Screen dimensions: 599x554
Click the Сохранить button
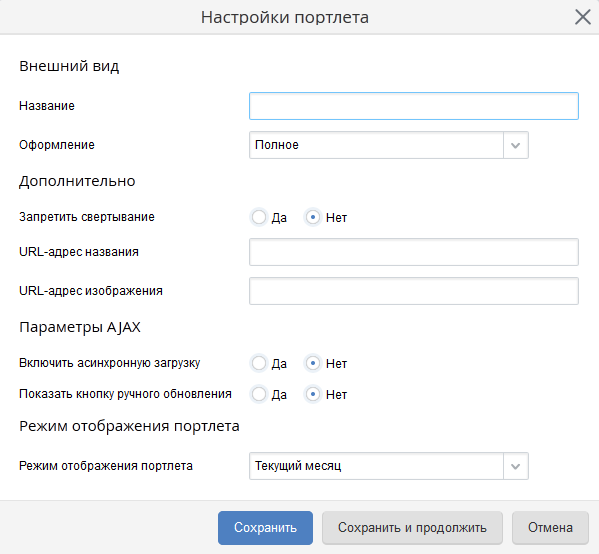click(x=265, y=528)
